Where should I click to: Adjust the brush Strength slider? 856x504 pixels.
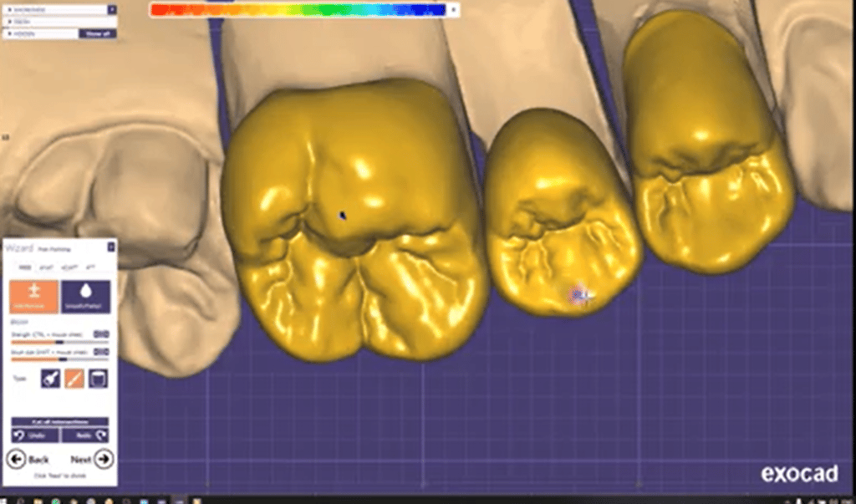point(59,341)
